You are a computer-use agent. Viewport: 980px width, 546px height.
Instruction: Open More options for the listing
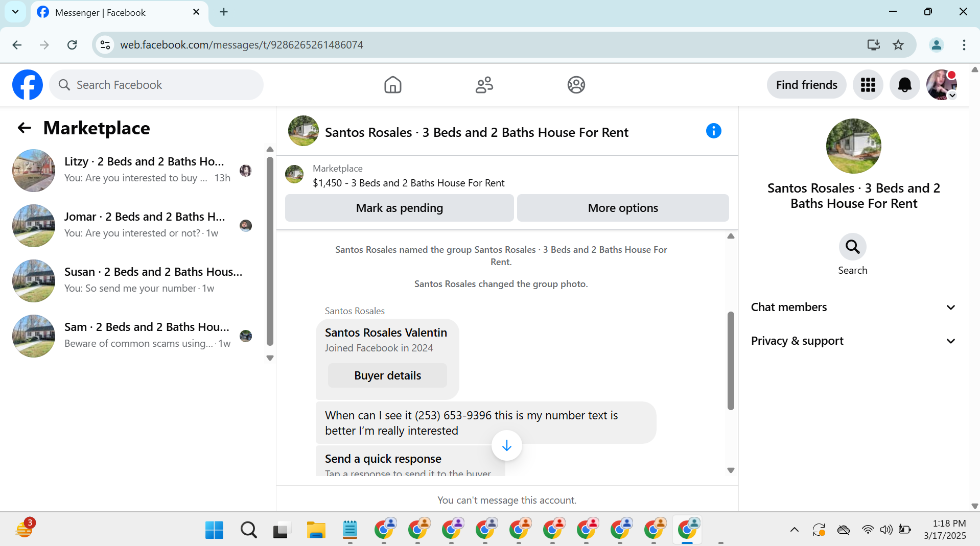623,208
